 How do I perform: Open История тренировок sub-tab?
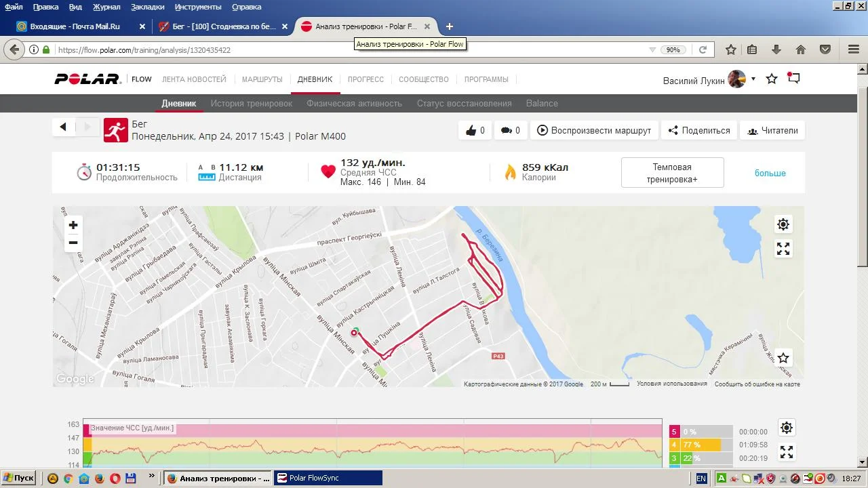click(x=252, y=104)
